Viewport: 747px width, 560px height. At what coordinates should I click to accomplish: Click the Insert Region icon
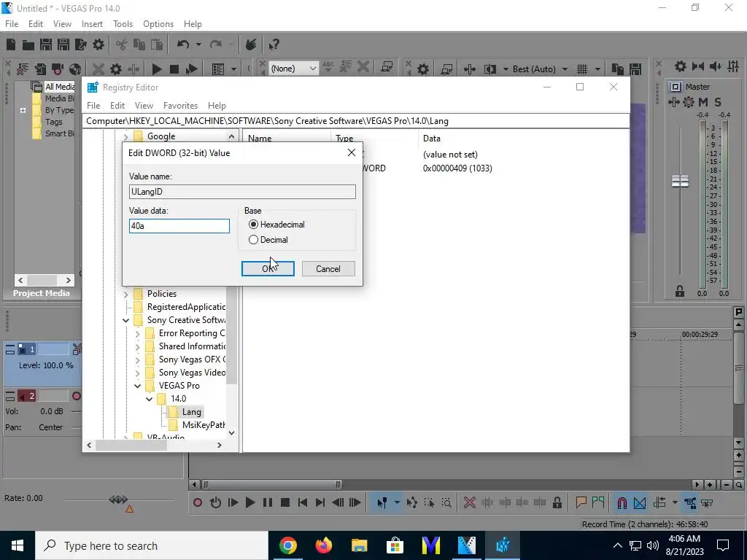pos(598,502)
